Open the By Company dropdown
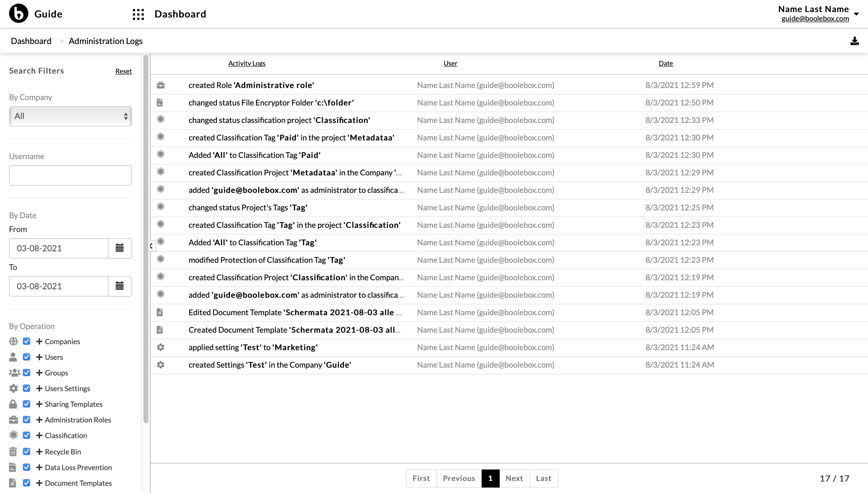Image resolution: width=868 pixels, height=493 pixels. [71, 116]
